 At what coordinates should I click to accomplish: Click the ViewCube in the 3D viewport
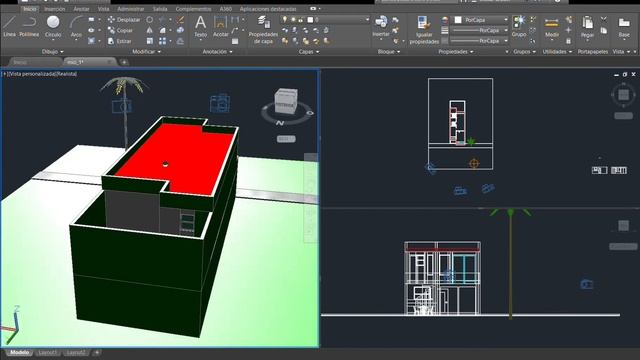tap(286, 100)
